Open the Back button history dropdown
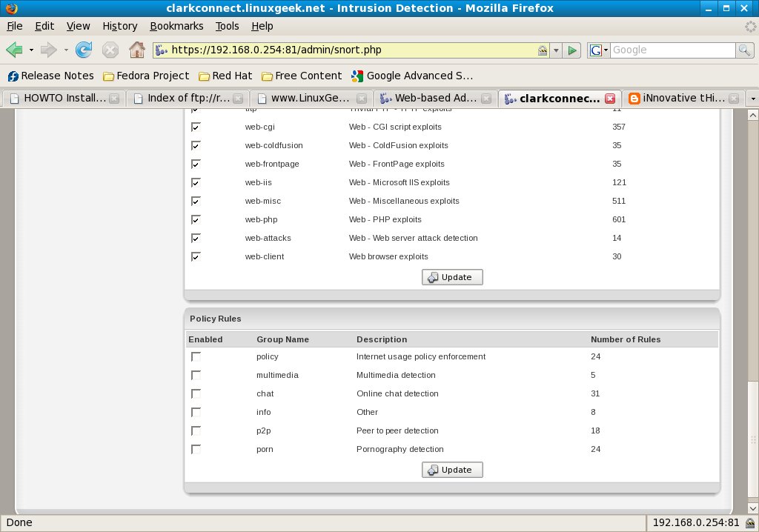Image resolution: width=759 pixels, height=532 pixels. tap(31, 50)
